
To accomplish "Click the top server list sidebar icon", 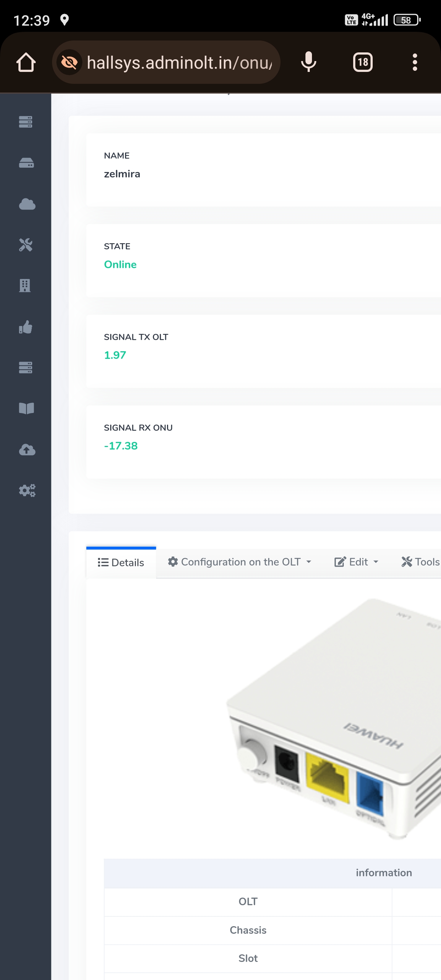I will [26, 122].
